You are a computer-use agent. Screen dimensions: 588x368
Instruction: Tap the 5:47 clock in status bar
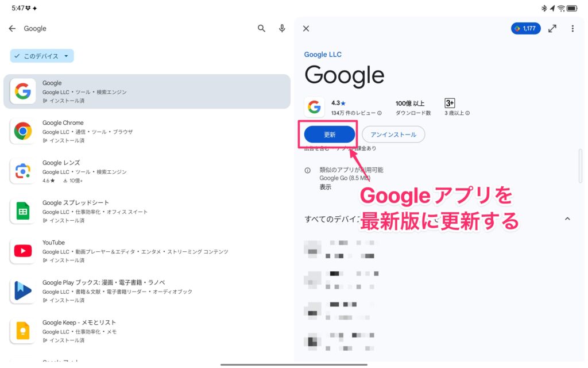(18, 8)
